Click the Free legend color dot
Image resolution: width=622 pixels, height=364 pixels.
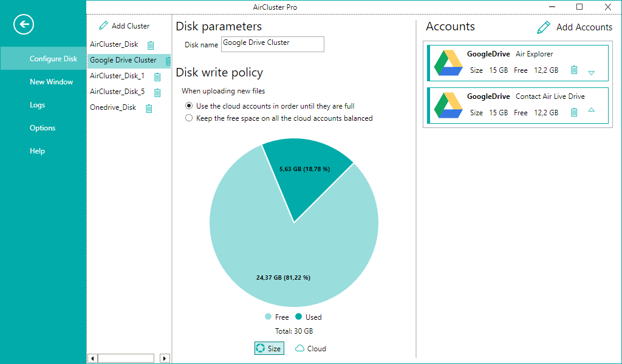(x=268, y=317)
